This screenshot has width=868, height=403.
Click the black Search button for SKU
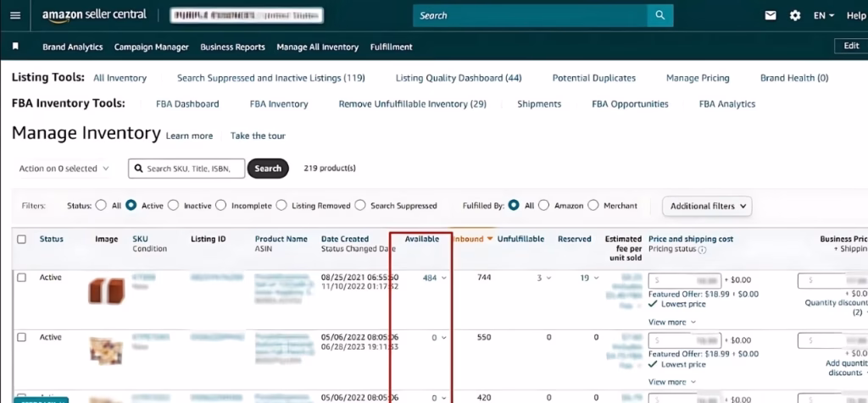coord(268,168)
